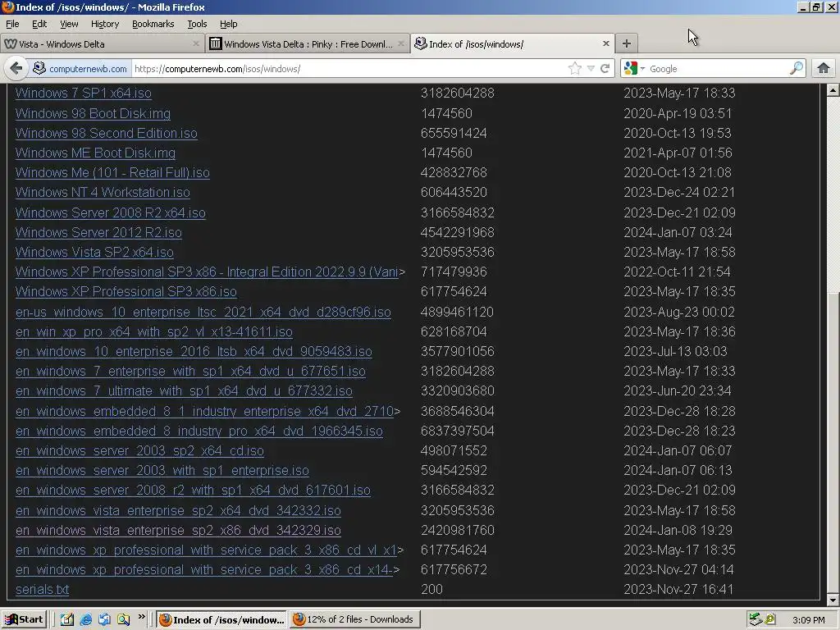Screen dimensions: 840x630
Task: Launch Internet Explorer from quick launch
Action: (85, 619)
